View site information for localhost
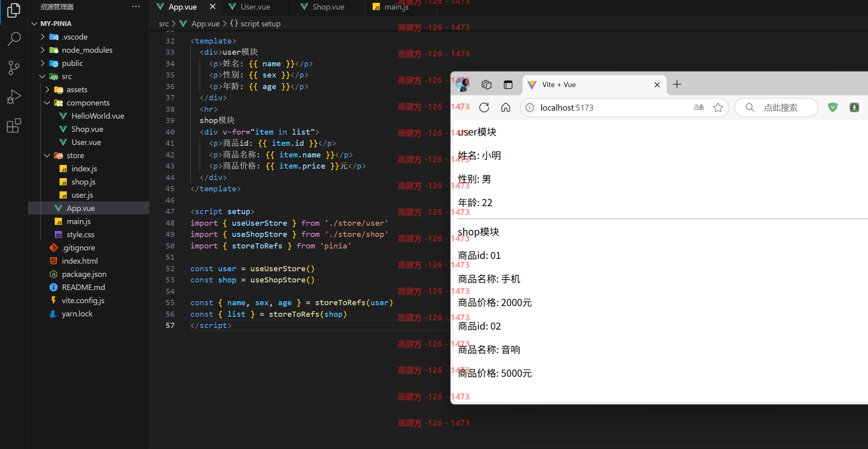This screenshot has width=868, height=449. (x=530, y=107)
